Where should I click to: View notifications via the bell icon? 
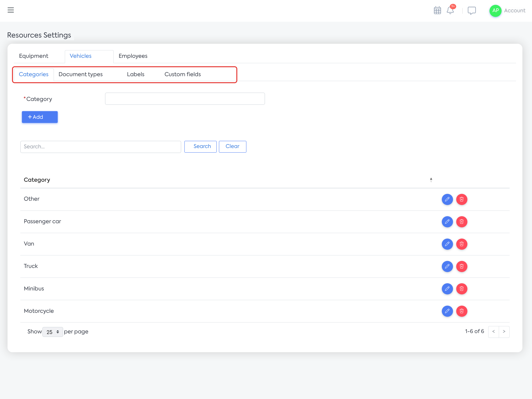pos(450,10)
